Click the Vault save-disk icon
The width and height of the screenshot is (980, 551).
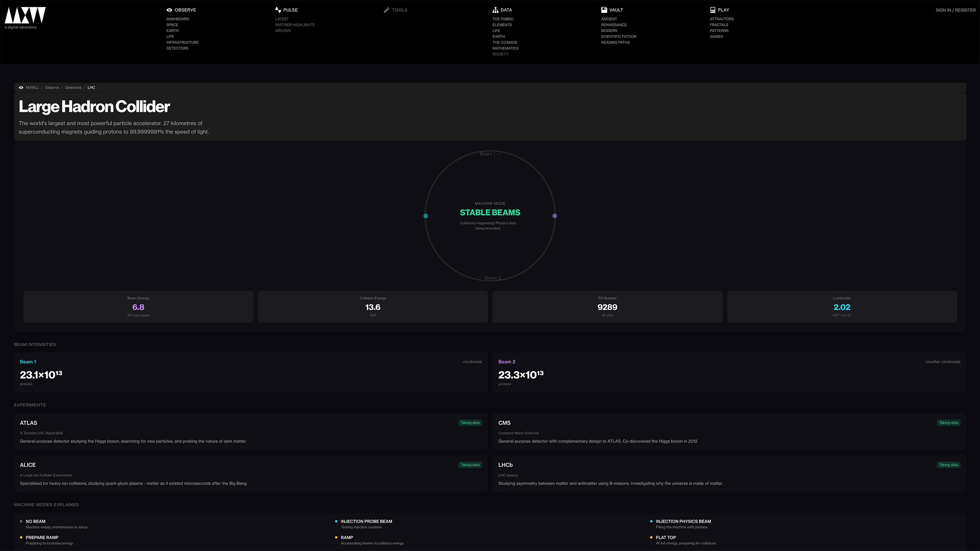pyautogui.click(x=604, y=10)
